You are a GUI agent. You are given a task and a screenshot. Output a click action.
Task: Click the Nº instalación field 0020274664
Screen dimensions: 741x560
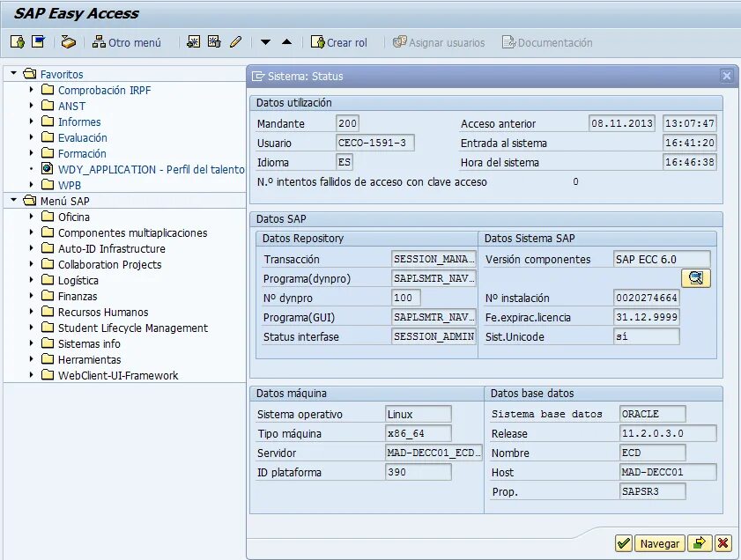coord(647,298)
